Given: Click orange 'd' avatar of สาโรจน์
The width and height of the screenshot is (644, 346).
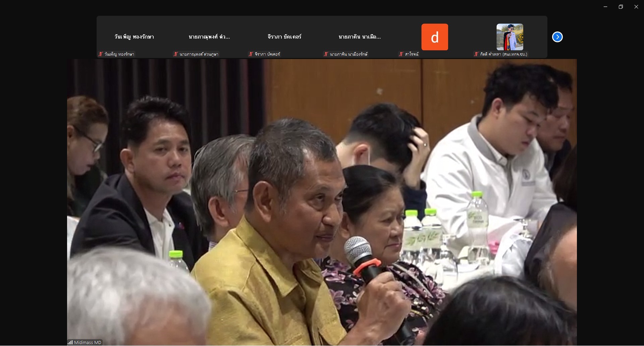Looking at the screenshot, I should pos(435,37).
